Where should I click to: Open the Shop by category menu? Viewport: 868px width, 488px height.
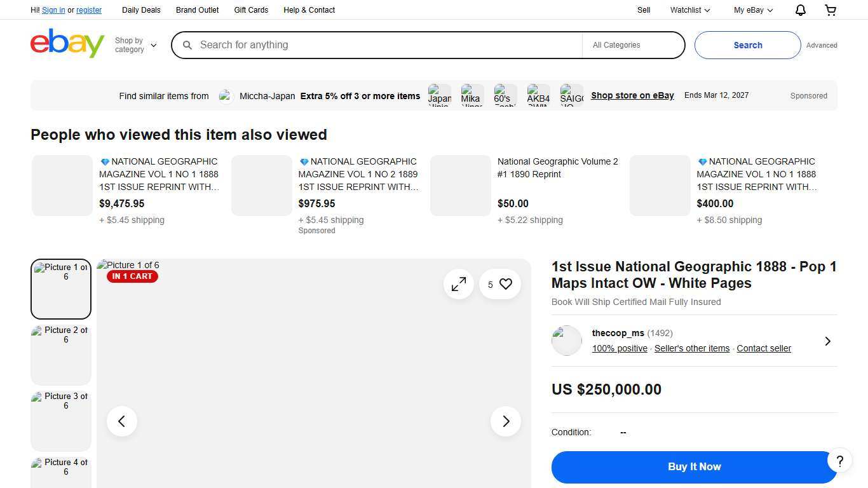[x=135, y=45]
